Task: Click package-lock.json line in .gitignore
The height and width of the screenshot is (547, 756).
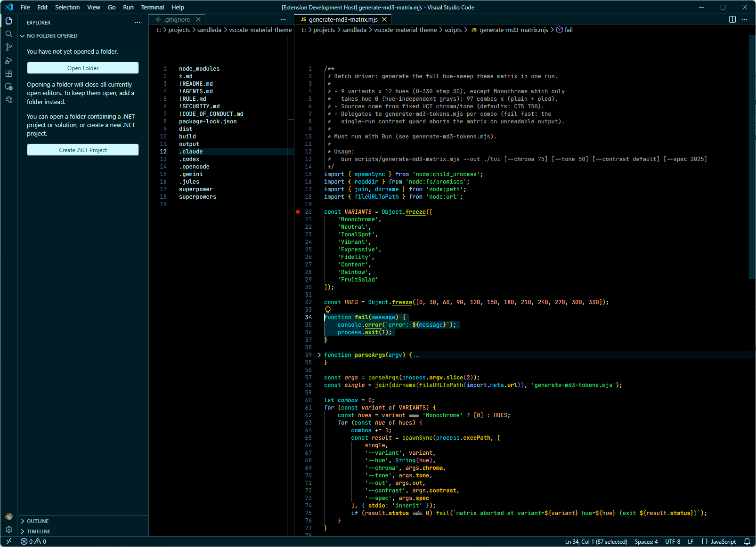Action: click(x=208, y=121)
